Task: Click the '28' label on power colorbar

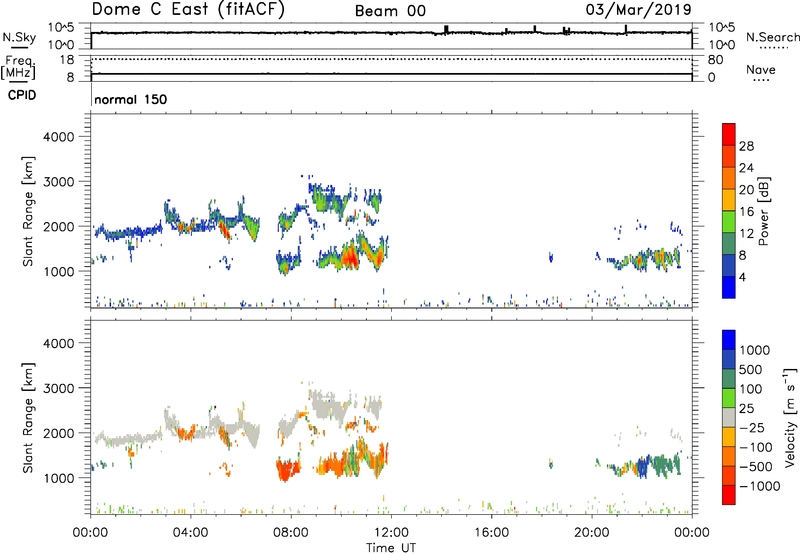Action: pos(746,146)
